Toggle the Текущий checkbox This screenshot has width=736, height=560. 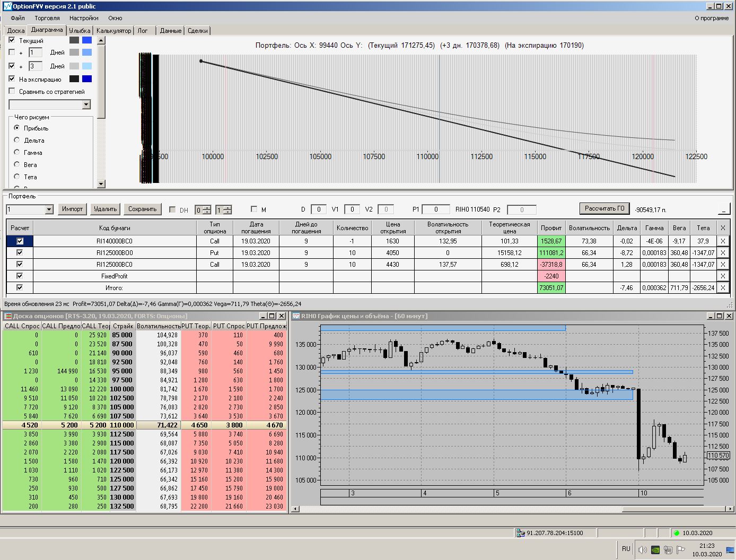coord(12,40)
